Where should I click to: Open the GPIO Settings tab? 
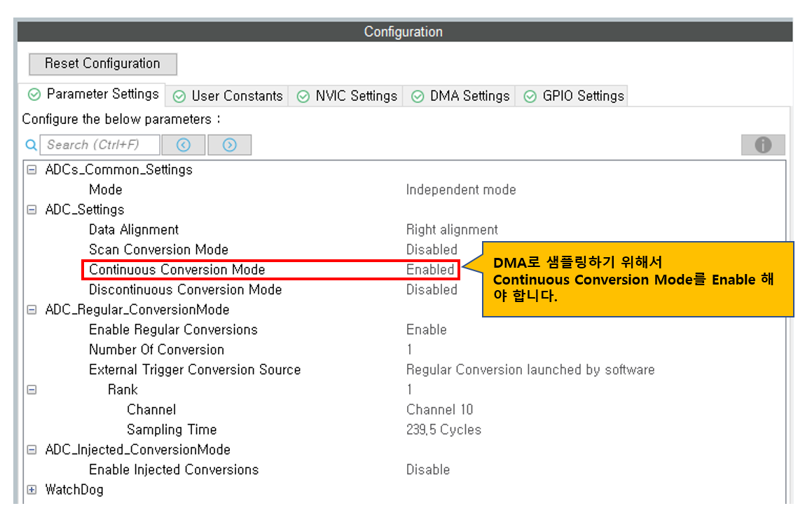[x=574, y=96]
